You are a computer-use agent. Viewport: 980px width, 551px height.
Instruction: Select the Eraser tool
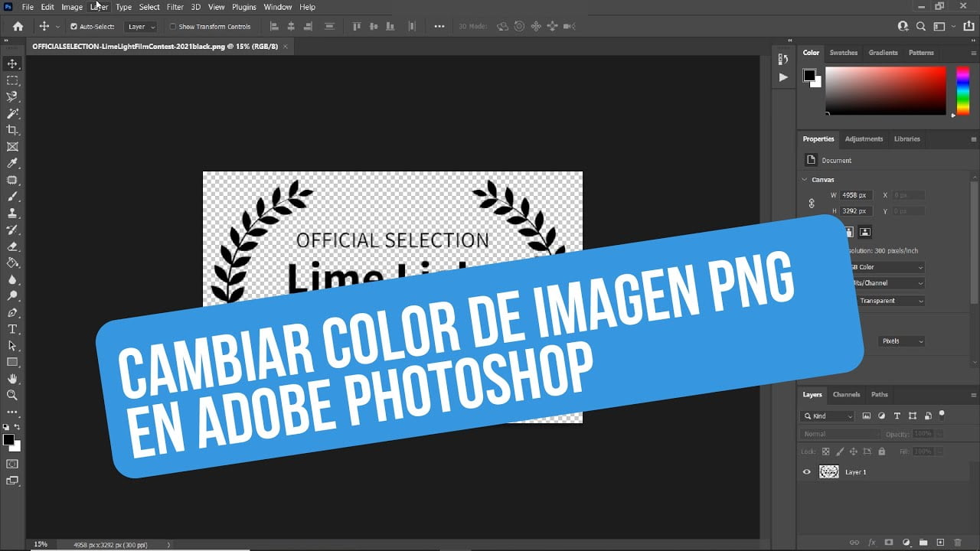tap(12, 246)
